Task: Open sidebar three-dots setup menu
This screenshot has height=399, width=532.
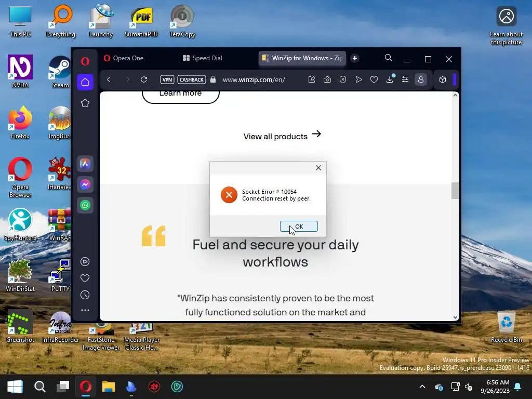Action: coord(85,310)
